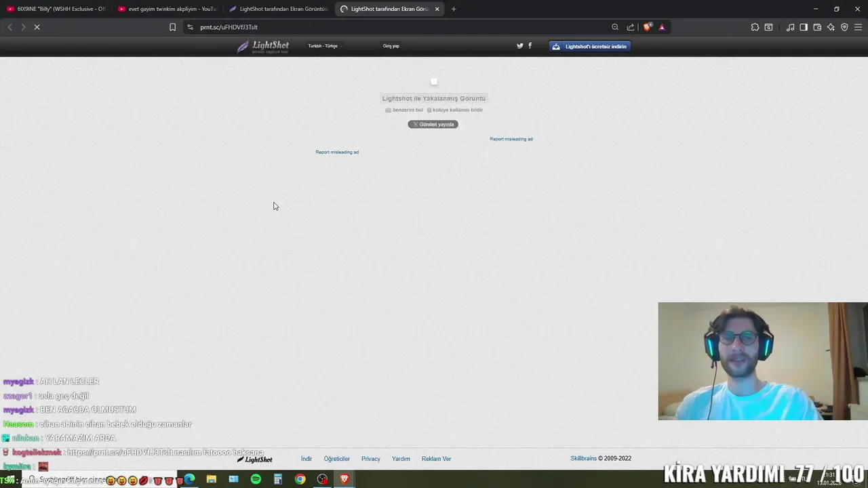
Task: Click left Report misleading ad link
Action: 337,152
